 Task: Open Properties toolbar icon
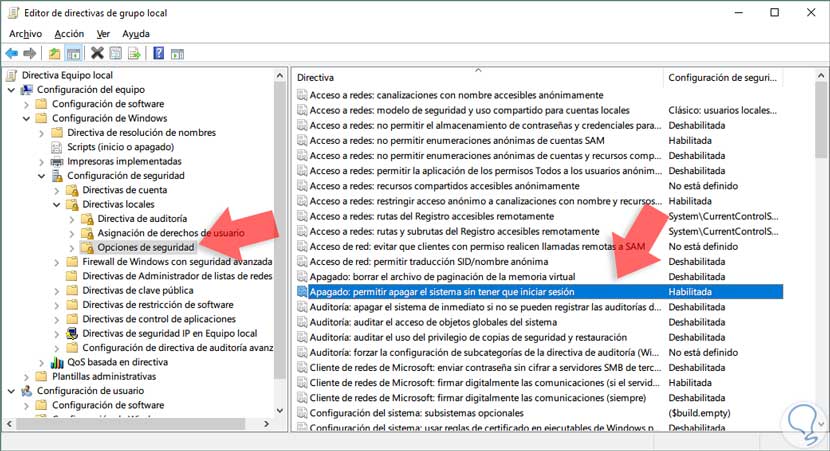pyautogui.click(x=115, y=53)
